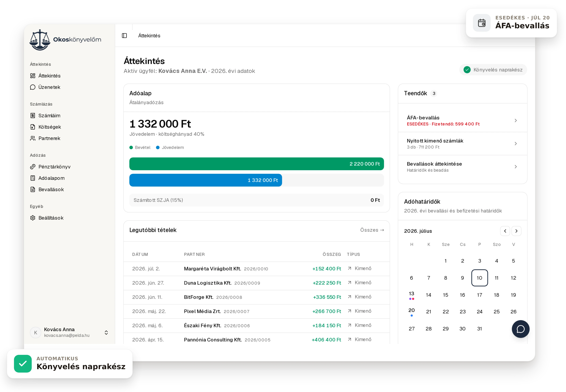Select July 13 in the calendar

click(412, 295)
